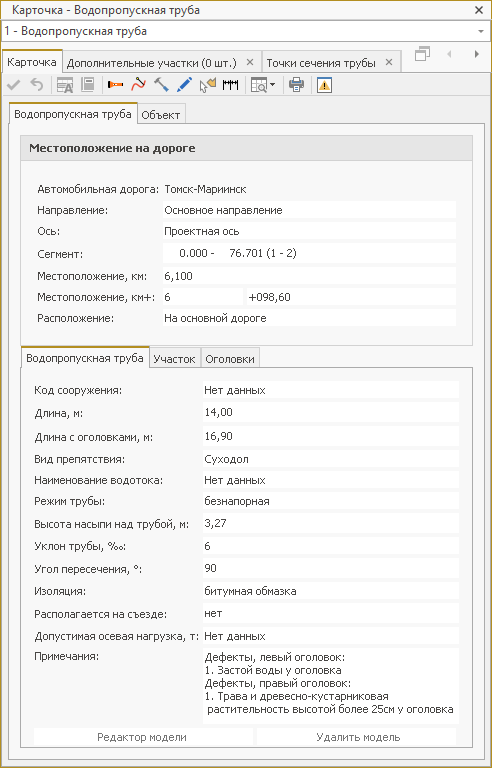Open the Точки сечения трубы tab
The image size is (492, 768).
click(x=321, y=63)
